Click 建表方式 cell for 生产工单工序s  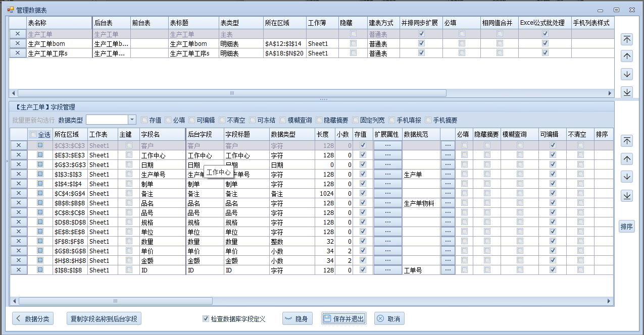tap(383, 53)
